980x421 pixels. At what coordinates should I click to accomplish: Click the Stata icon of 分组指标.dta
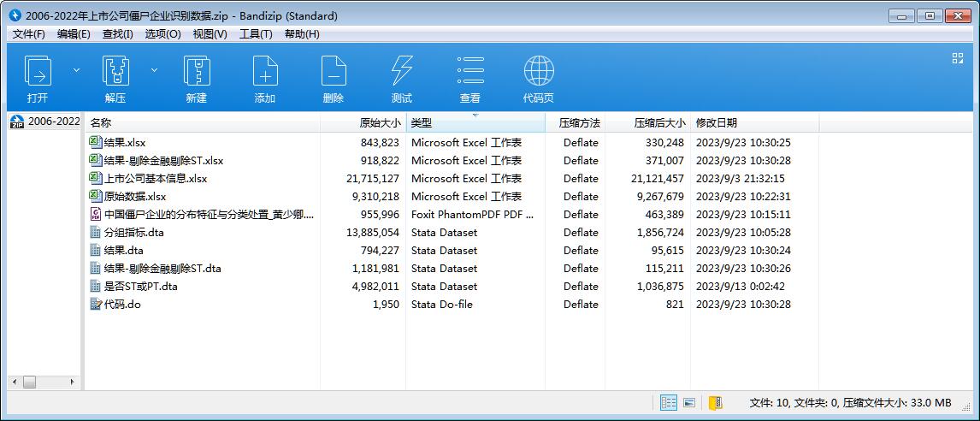coord(96,232)
